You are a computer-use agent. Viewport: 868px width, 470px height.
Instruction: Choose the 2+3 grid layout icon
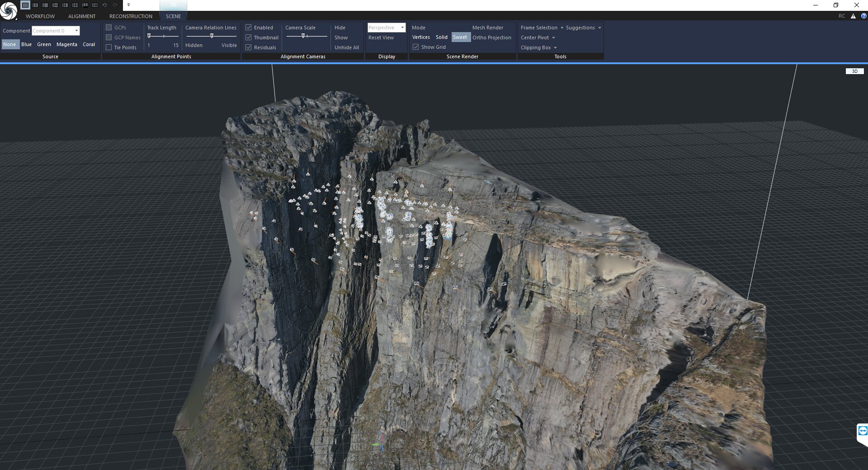[x=95, y=5]
